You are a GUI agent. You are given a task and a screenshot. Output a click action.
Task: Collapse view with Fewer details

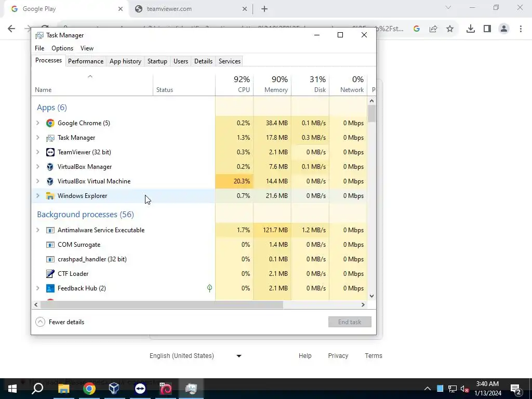click(x=60, y=322)
